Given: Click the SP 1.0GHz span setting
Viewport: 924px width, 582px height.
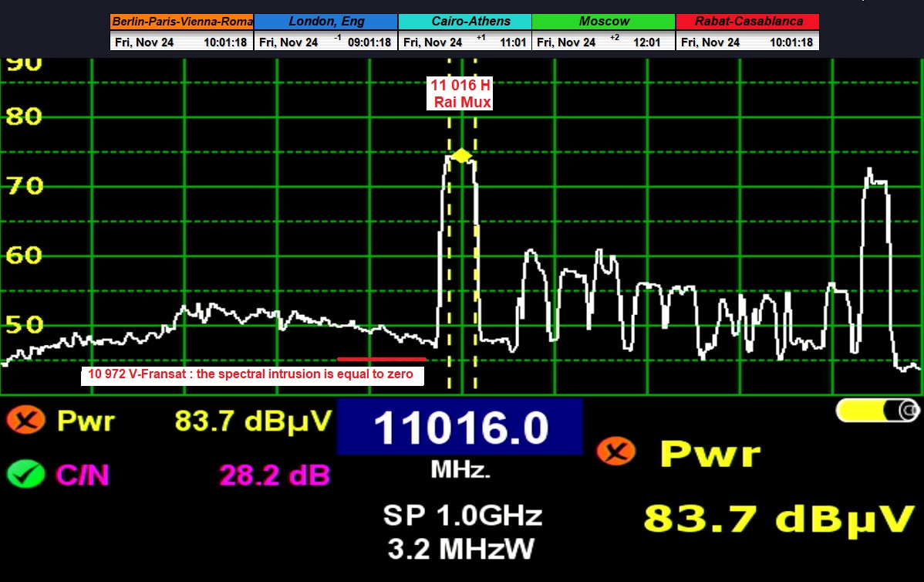Looking at the screenshot, I should pos(462,515).
